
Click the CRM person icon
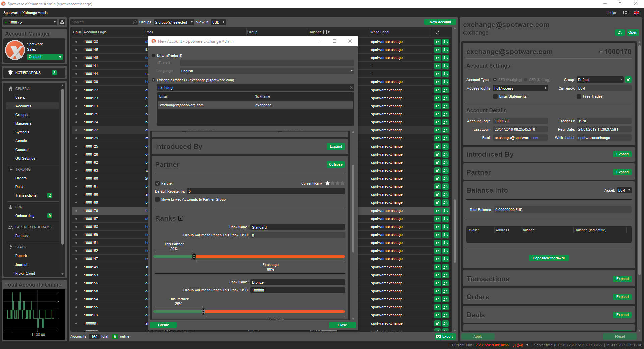[10, 207]
